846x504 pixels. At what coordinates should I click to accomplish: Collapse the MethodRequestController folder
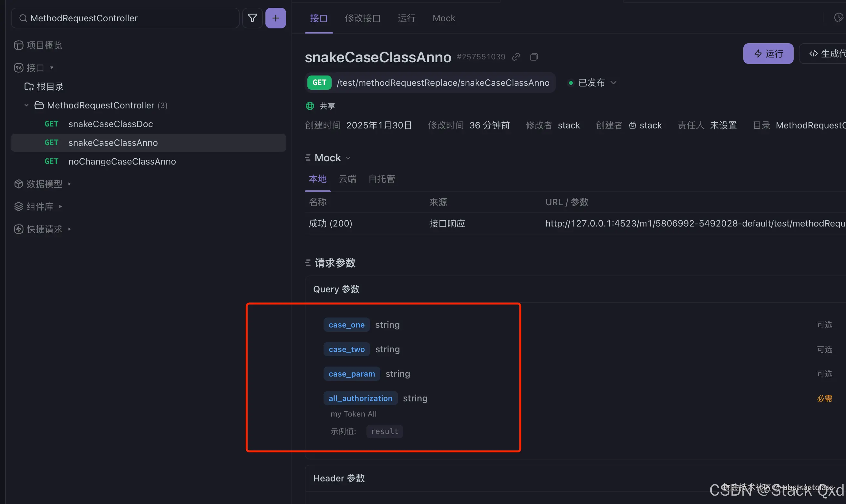pyautogui.click(x=26, y=105)
